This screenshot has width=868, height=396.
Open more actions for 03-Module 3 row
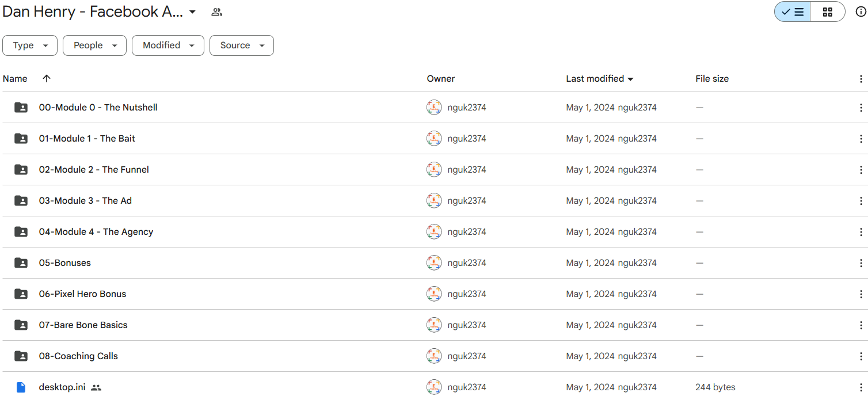coord(861,201)
